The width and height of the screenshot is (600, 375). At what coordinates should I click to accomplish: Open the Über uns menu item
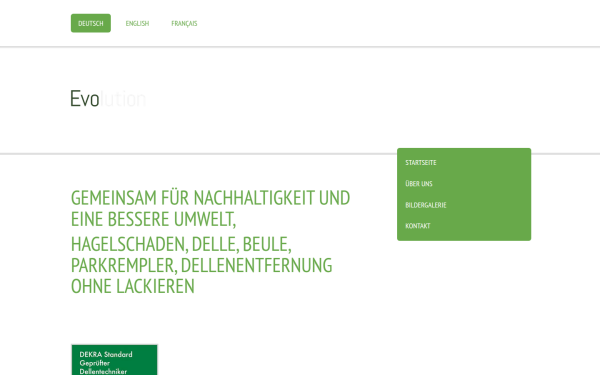(419, 184)
